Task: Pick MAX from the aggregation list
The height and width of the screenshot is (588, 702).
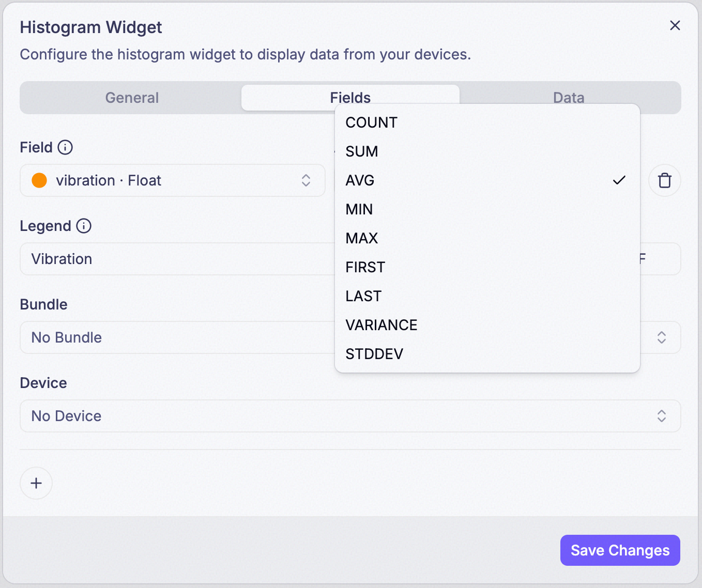Action: coord(487,238)
